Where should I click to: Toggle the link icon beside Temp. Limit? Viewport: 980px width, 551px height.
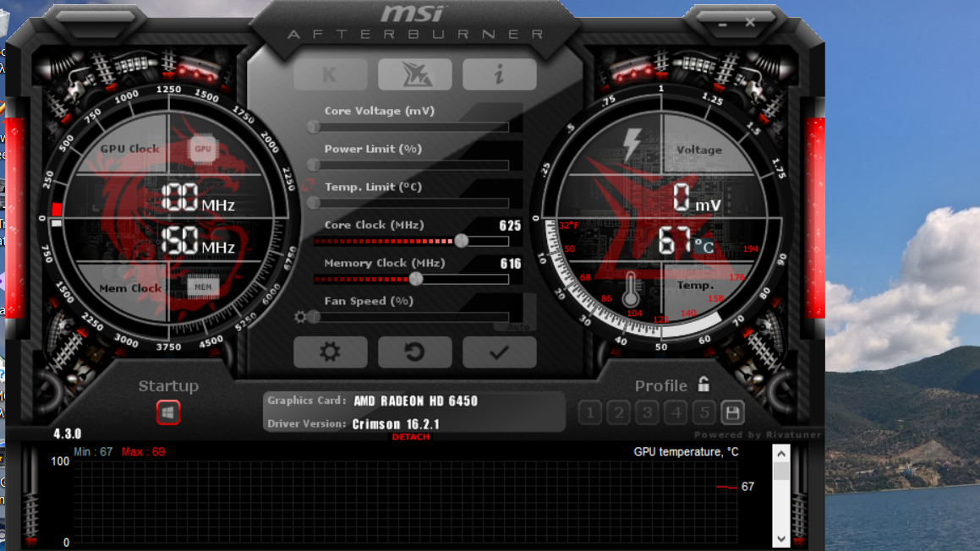pyautogui.click(x=308, y=185)
